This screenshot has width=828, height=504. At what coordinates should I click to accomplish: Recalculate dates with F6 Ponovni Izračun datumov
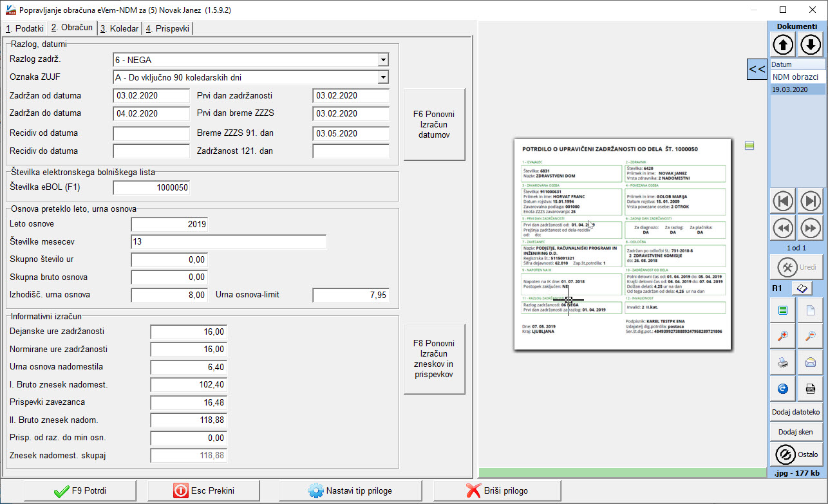435,124
